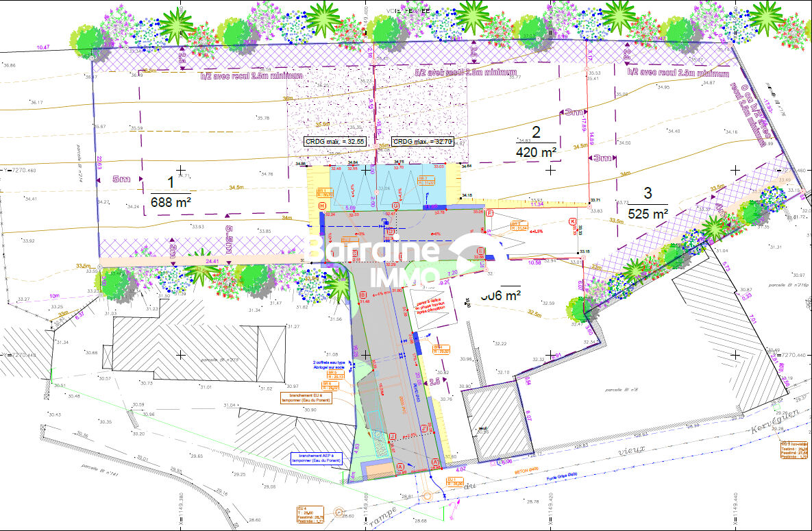Select lot 1 label of 688 m²
Image resolution: width=812 pixels, height=531 pixels.
coord(171,191)
